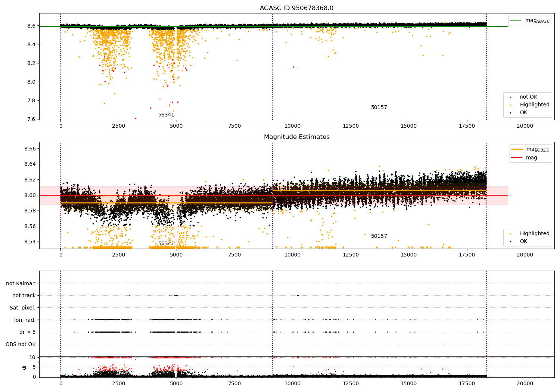The width and height of the screenshot is (560, 392).
Task: Click the 'not track' row label
Action: point(24,296)
